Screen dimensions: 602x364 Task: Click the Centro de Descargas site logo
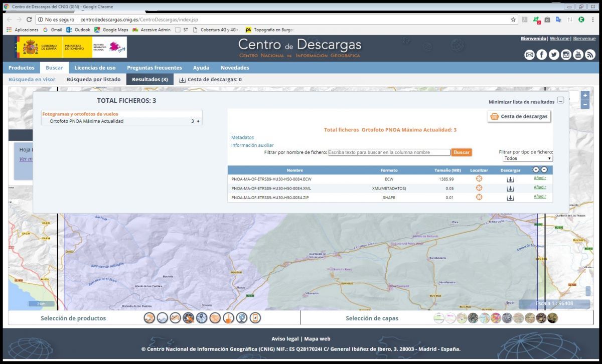click(299, 48)
